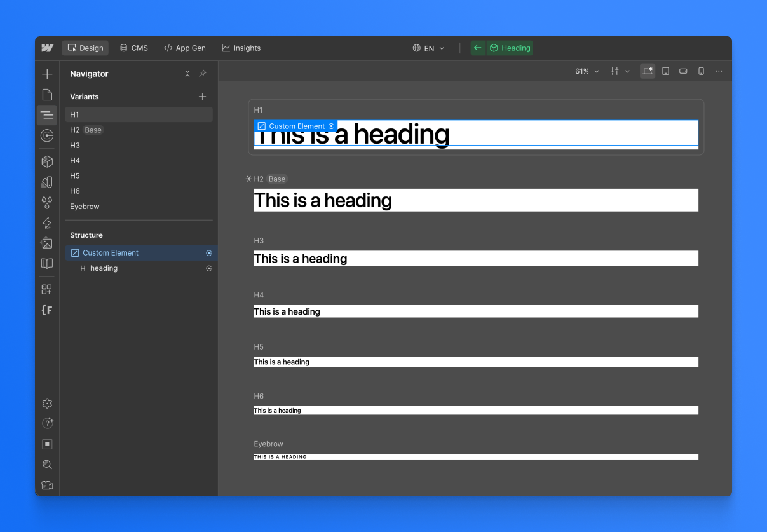Click the H1 heading preview on canvas

476,135
